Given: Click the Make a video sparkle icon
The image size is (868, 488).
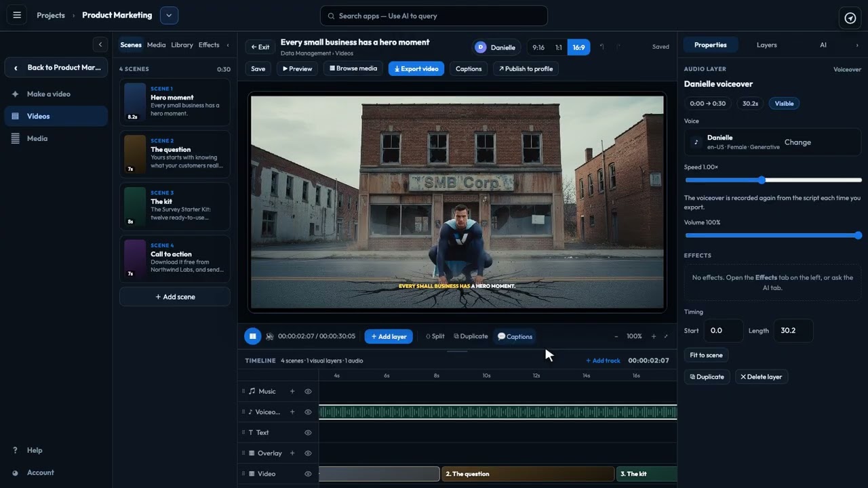Looking at the screenshot, I should coord(16,94).
